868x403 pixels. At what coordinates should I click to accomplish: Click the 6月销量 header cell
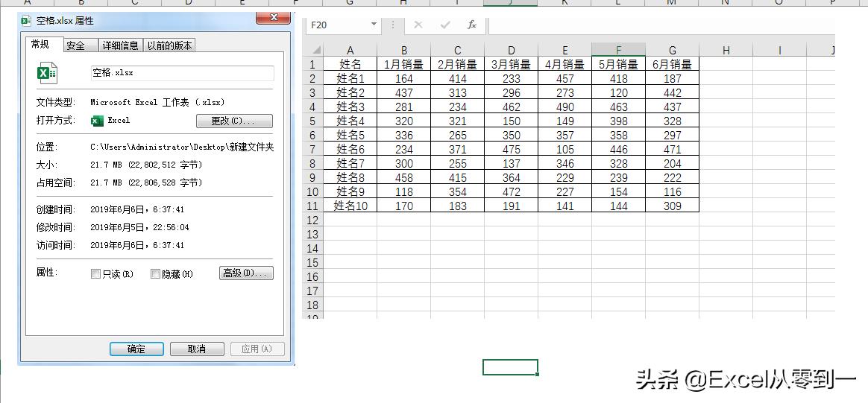point(673,64)
